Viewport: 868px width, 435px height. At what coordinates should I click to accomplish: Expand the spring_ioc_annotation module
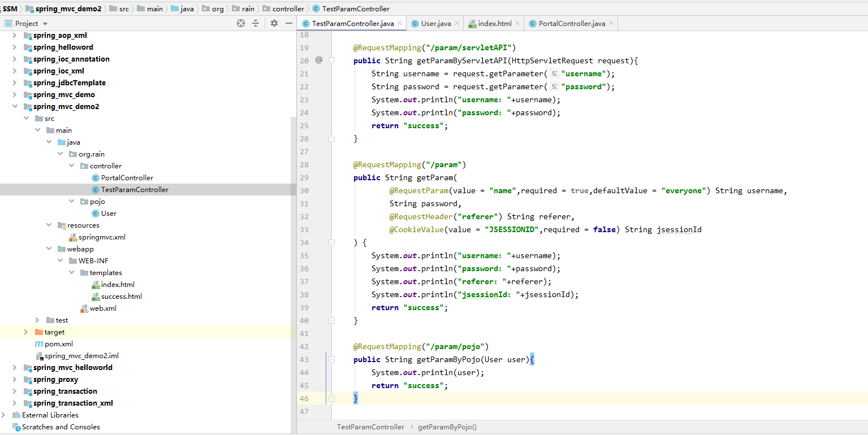click(x=15, y=59)
